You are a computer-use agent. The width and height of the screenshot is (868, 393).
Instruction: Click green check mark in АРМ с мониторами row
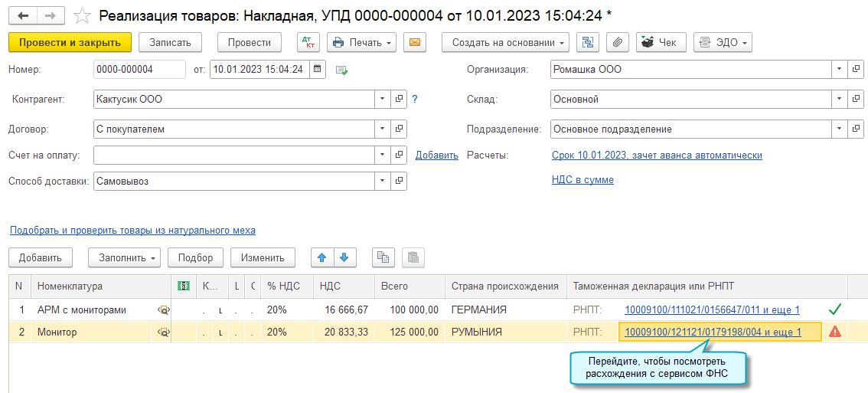click(835, 309)
